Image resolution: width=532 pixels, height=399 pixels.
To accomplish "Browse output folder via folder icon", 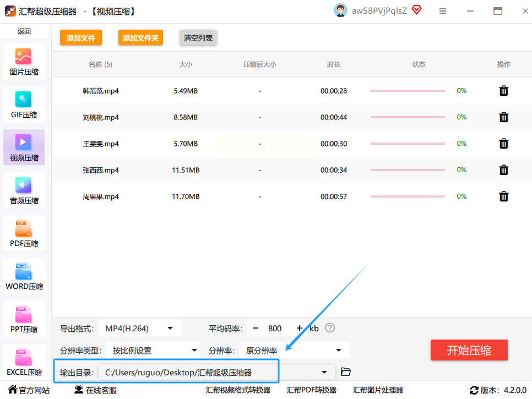I will tap(346, 372).
